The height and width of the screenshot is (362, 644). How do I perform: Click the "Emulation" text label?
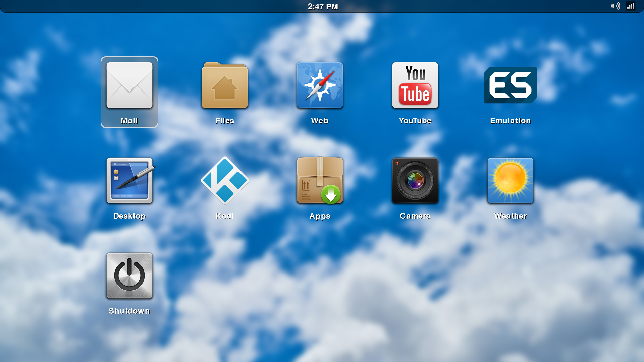pos(510,121)
